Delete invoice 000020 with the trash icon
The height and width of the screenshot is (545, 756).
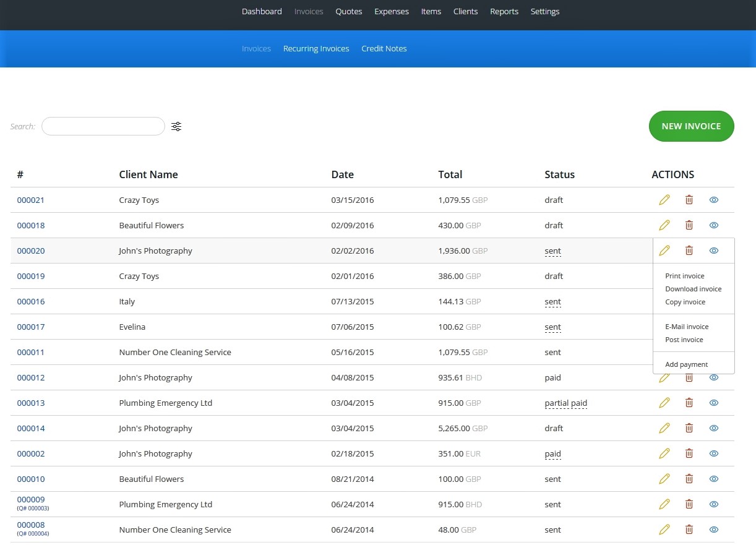(x=689, y=251)
